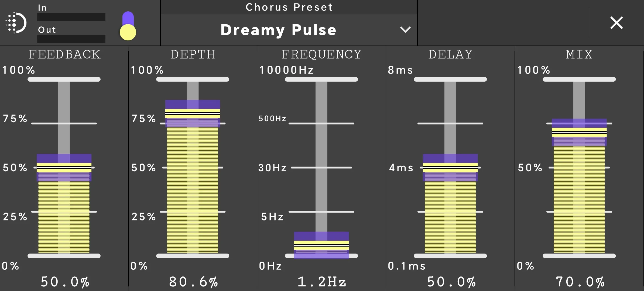Toggle the purple and yellow bypass switch
The height and width of the screenshot is (291, 644).
[128, 26]
